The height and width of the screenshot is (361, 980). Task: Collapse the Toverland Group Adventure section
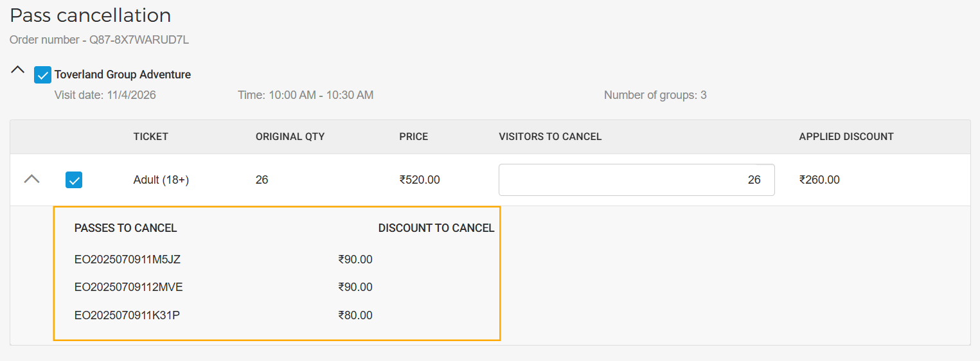coord(18,70)
